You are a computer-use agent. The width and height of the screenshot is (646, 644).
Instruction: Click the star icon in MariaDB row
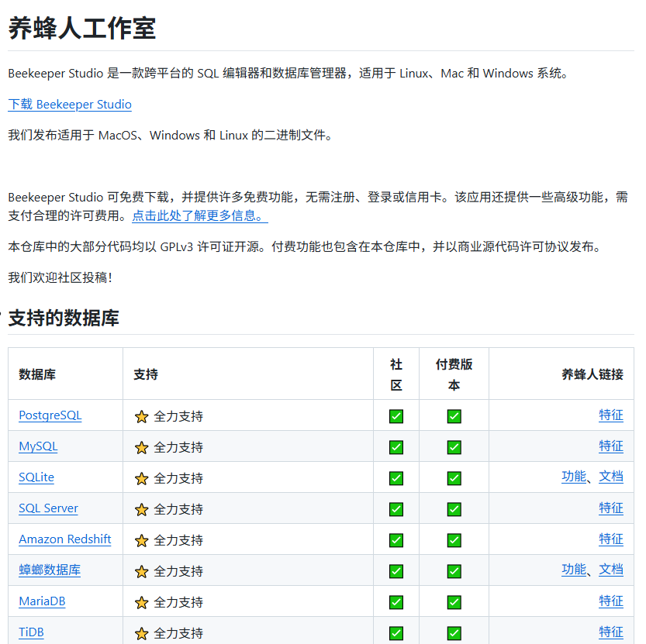pyautogui.click(x=141, y=603)
